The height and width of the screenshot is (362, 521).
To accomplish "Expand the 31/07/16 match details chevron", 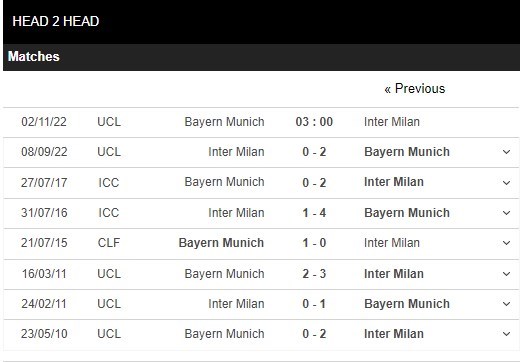I will (x=506, y=213).
